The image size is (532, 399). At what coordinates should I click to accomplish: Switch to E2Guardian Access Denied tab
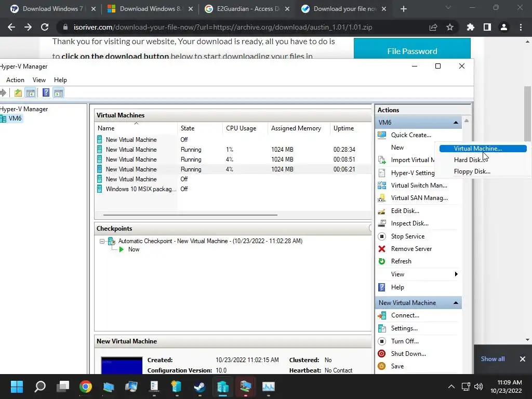(247, 9)
